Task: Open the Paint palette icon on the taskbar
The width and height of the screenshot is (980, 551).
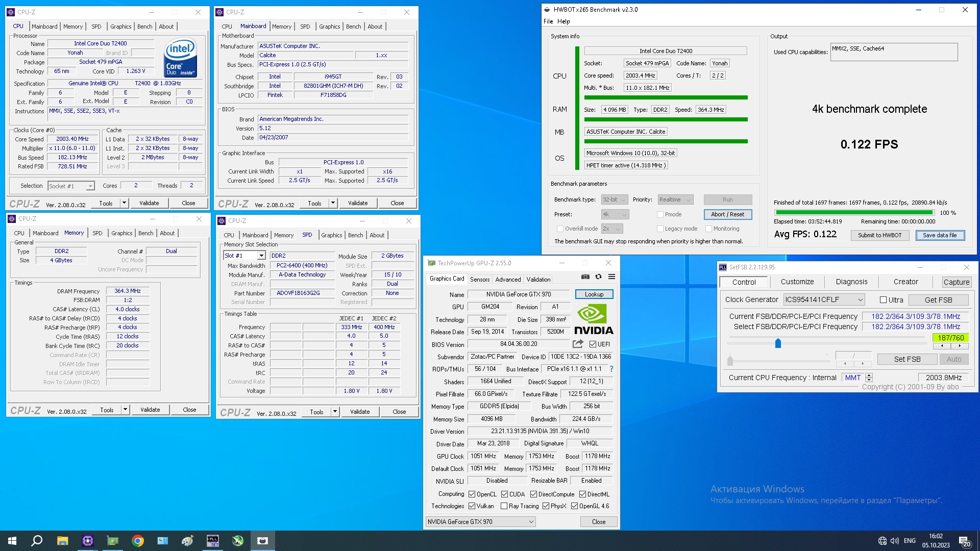Action: (187, 541)
